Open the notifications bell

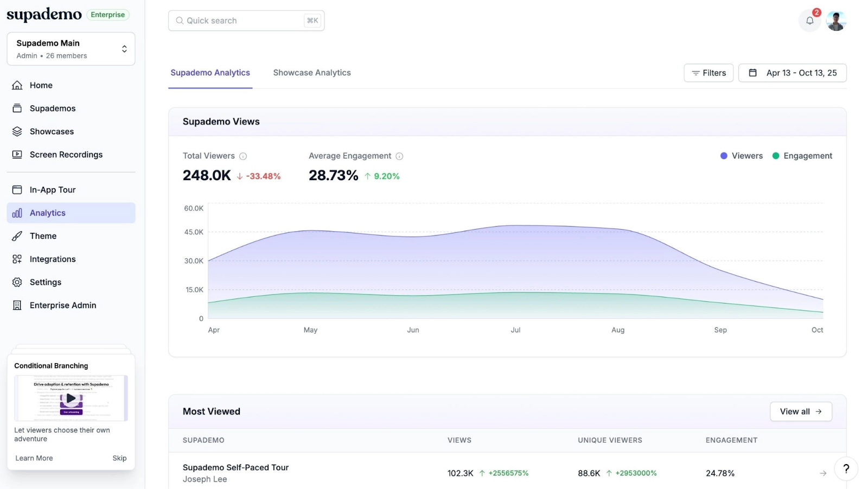pyautogui.click(x=809, y=21)
